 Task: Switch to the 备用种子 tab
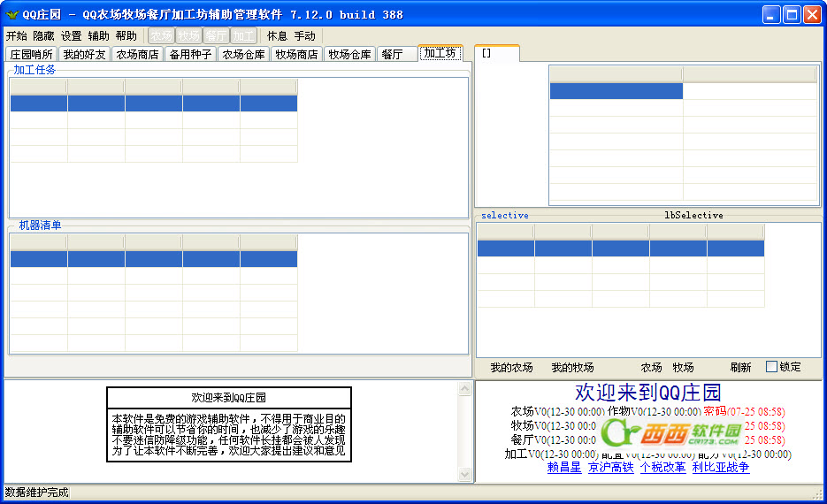click(190, 54)
